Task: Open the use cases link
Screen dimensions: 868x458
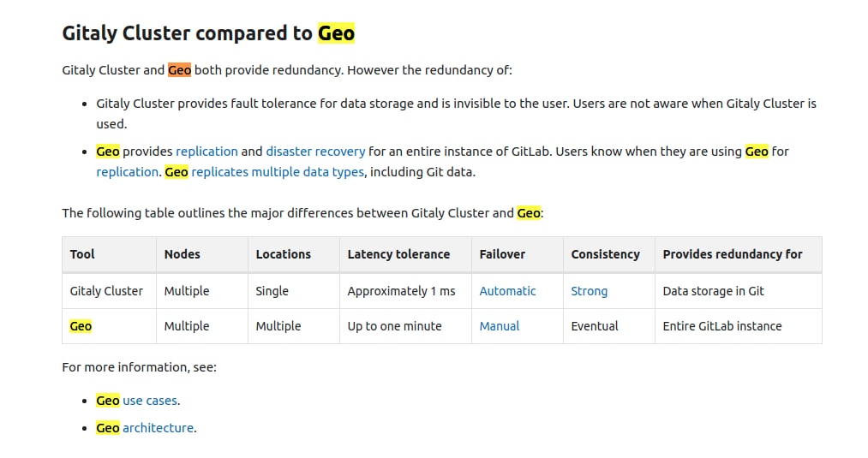Action: (x=150, y=401)
